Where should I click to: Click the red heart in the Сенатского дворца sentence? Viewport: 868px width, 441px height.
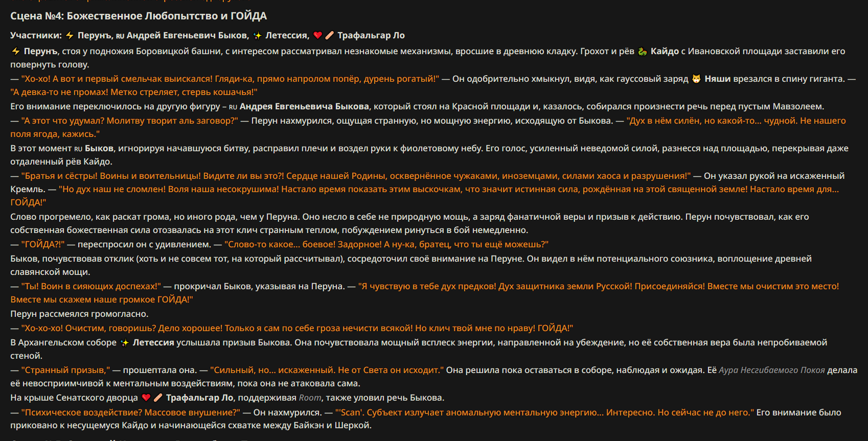coord(146,398)
